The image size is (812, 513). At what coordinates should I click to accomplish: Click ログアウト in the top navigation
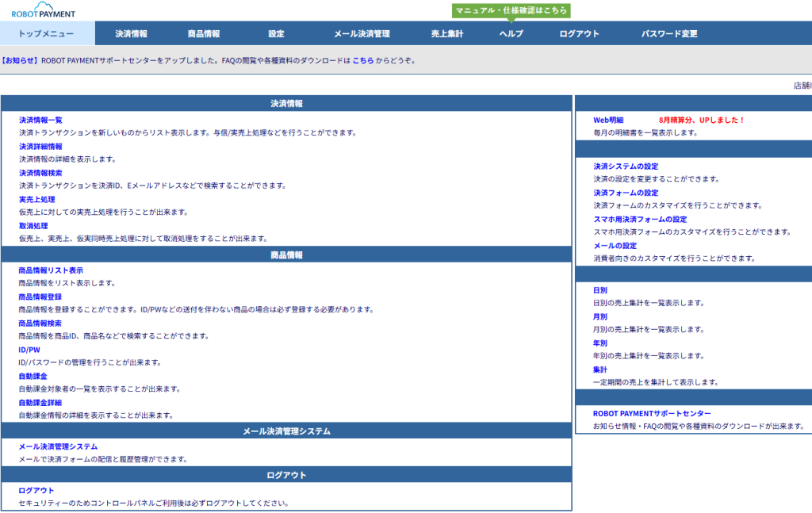579,34
